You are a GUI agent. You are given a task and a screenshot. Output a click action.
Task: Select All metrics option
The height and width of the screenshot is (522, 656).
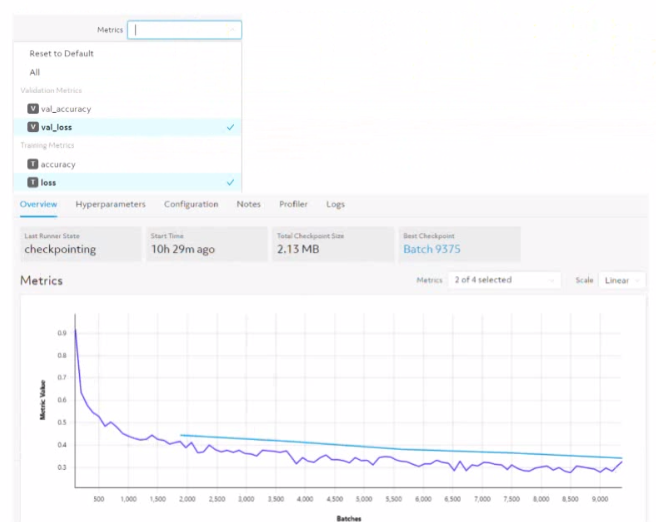tap(35, 72)
